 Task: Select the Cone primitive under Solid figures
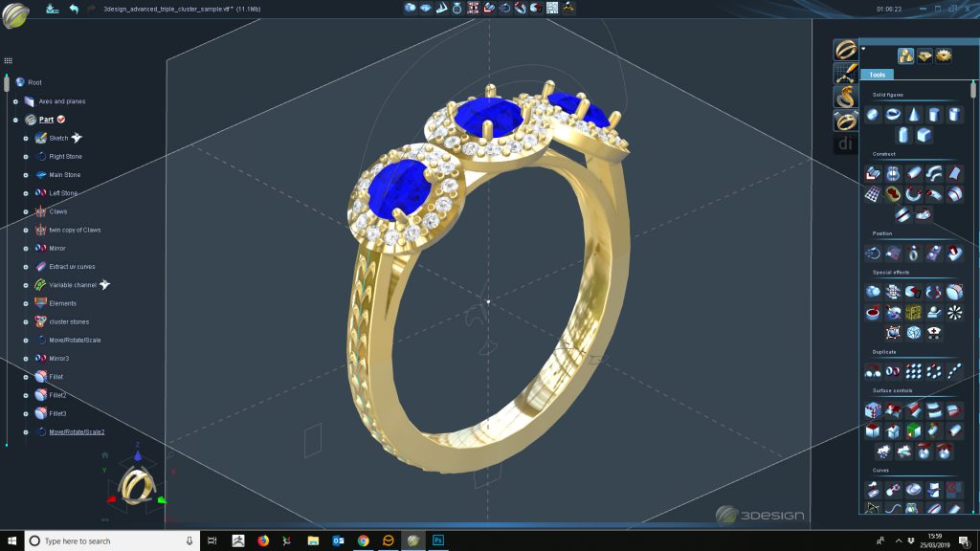(914, 116)
